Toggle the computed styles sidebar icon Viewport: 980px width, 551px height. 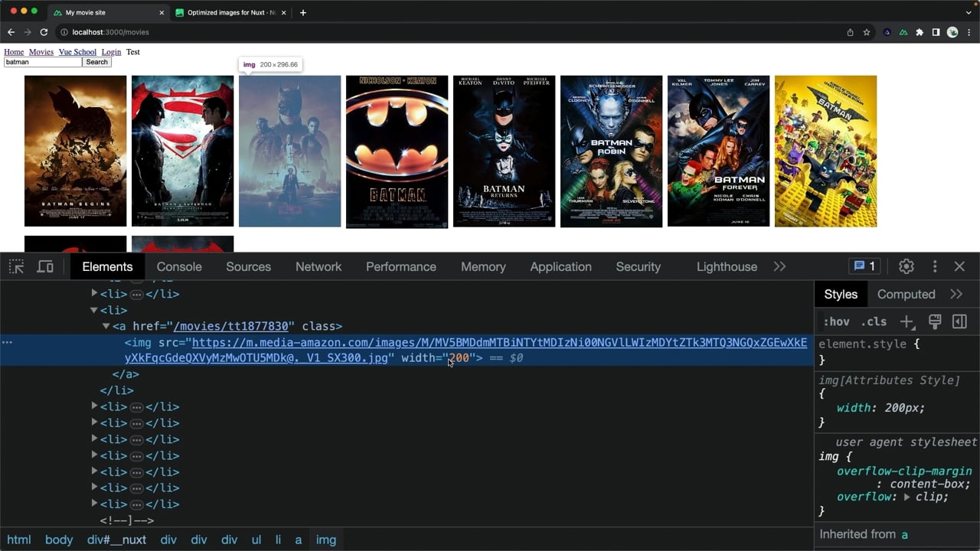click(x=959, y=321)
